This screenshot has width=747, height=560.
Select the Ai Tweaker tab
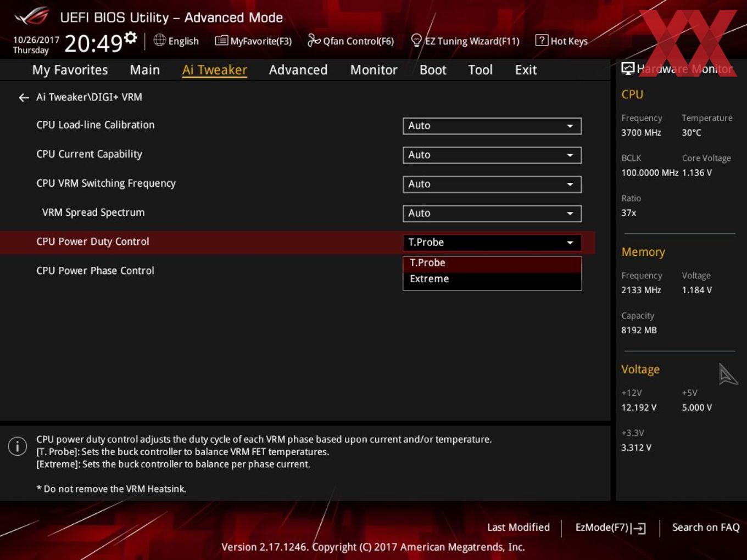(215, 70)
